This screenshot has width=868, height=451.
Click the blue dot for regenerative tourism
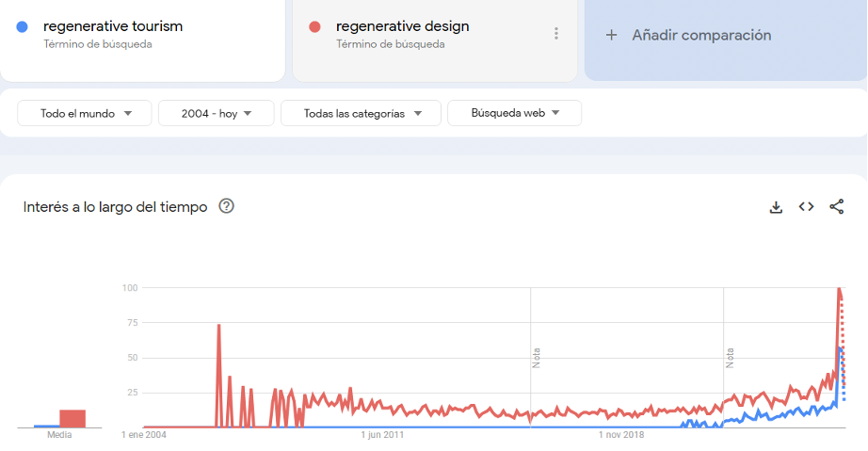coord(23,26)
